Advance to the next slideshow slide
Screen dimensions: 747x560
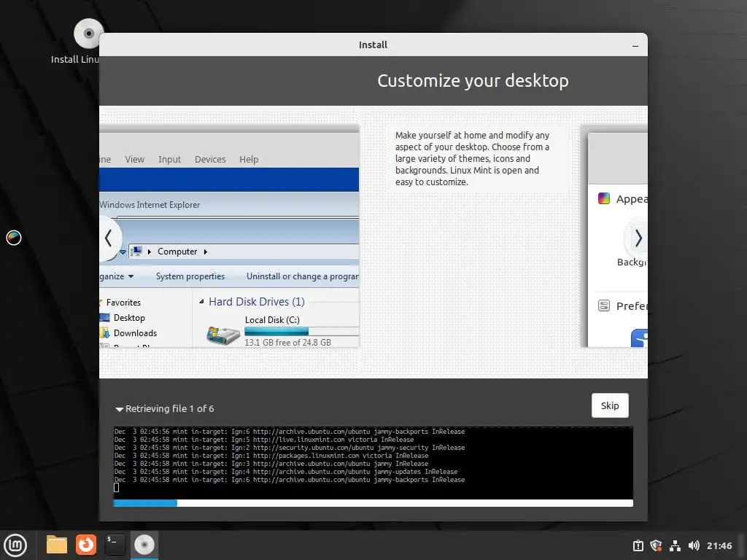tap(638, 238)
